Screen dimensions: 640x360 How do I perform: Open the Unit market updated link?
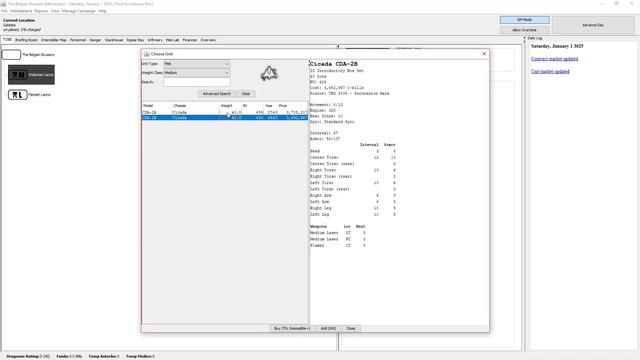point(550,71)
